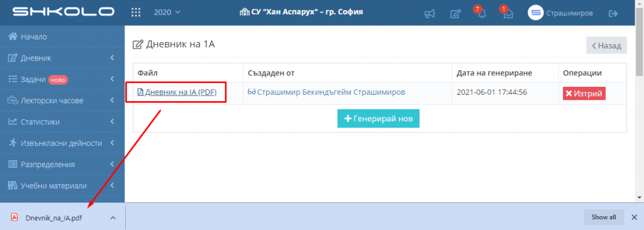This screenshot has height=230, width=644.
Task: Open Учебни материали sidebar item
Action: pos(62,185)
